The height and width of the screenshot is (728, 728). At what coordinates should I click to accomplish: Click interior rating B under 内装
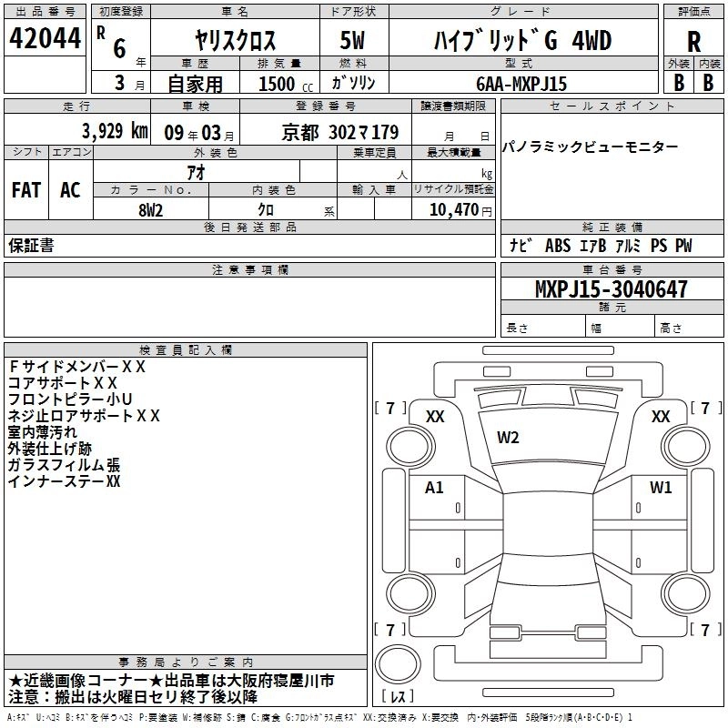click(708, 82)
